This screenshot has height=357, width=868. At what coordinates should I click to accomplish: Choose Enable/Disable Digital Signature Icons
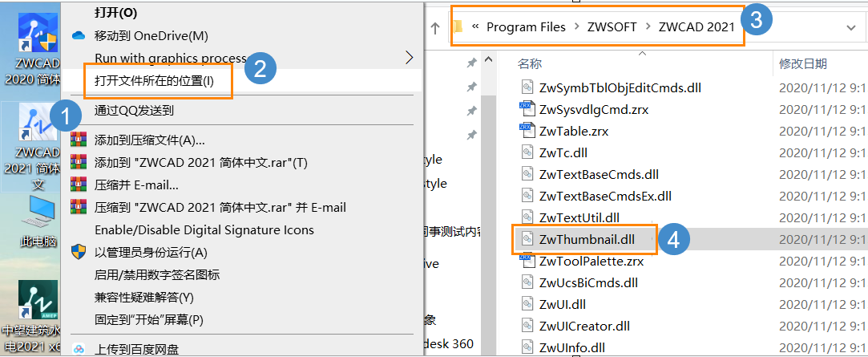coord(204,230)
